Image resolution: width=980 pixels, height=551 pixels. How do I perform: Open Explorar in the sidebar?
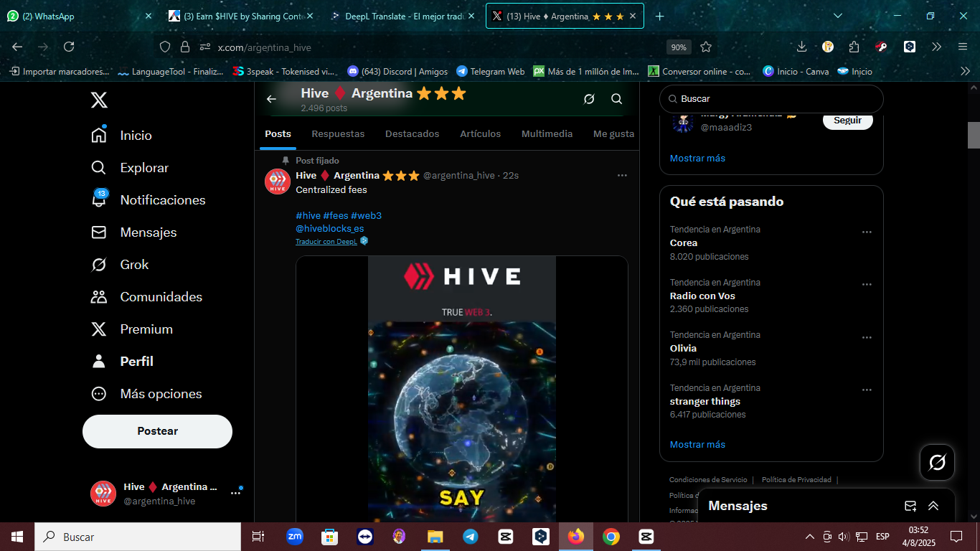point(130,168)
